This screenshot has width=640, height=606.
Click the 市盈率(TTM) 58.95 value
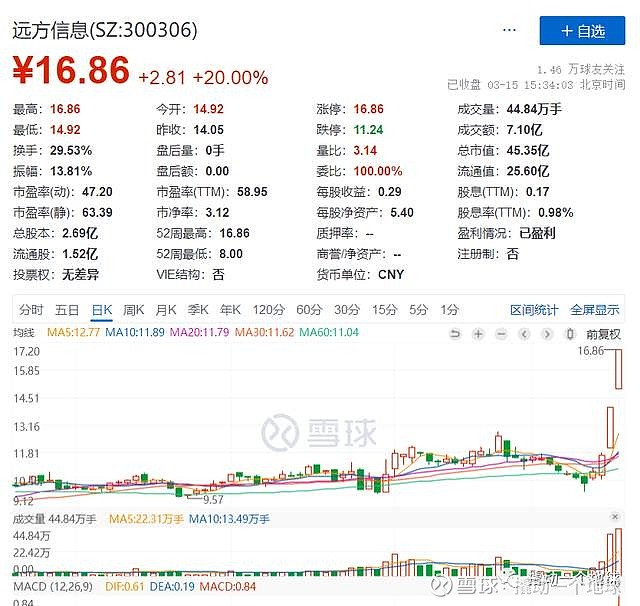point(252,192)
